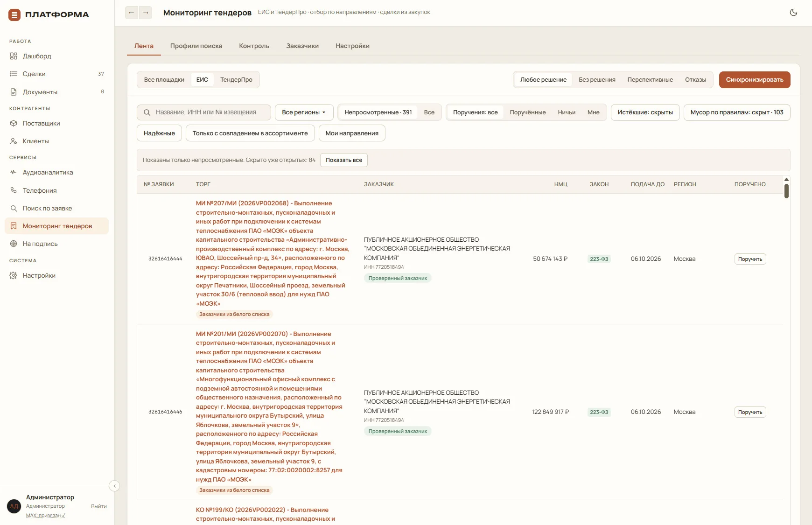Open tender МИ №207/МИ title link

coord(273,253)
